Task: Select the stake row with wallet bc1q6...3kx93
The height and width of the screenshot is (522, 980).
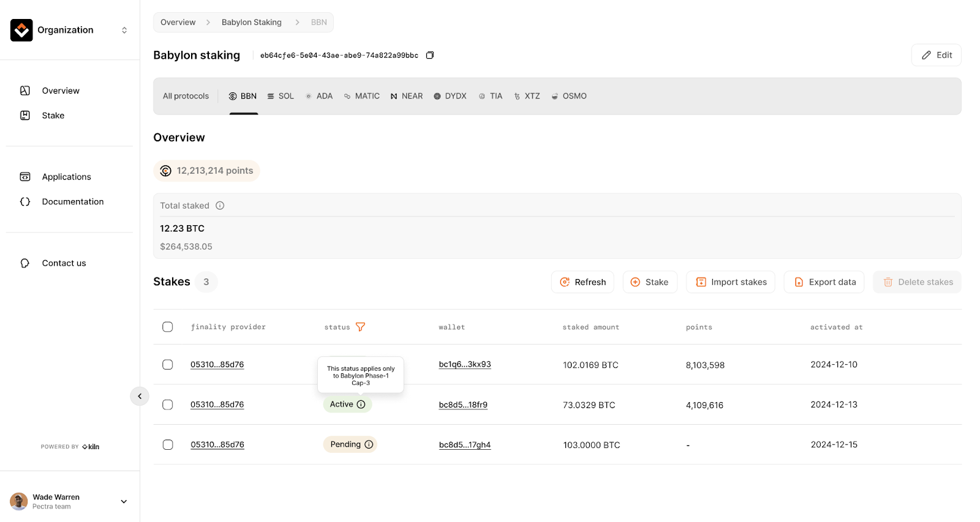Action: [168, 365]
